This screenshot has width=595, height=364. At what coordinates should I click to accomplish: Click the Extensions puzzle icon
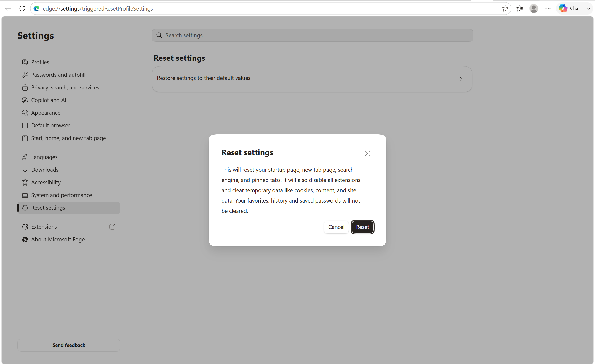click(25, 227)
